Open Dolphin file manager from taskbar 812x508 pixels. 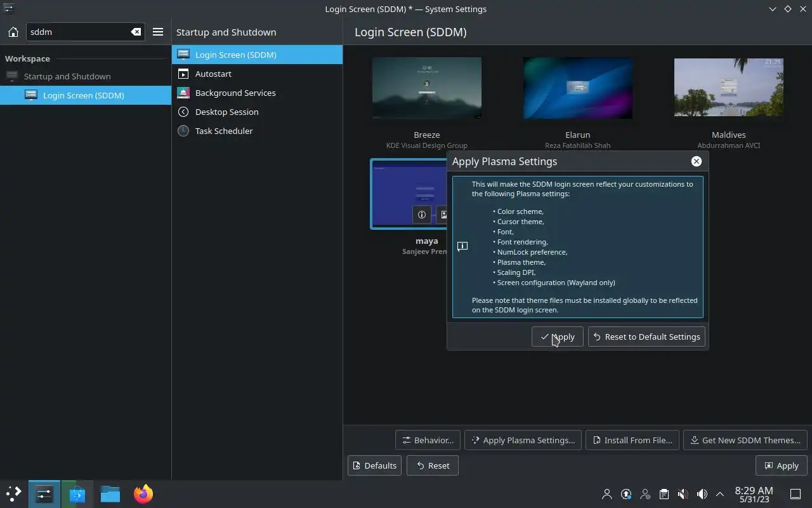[x=110, y=493]
